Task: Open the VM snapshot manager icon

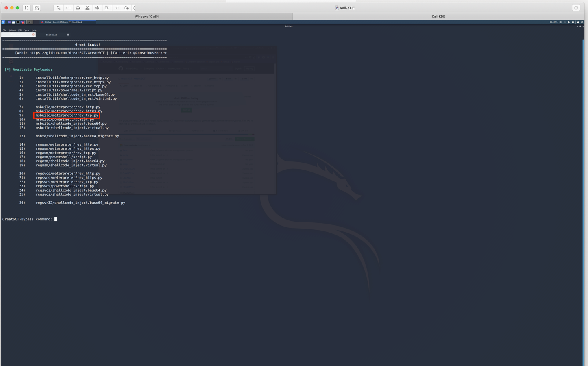Action: 37,8
